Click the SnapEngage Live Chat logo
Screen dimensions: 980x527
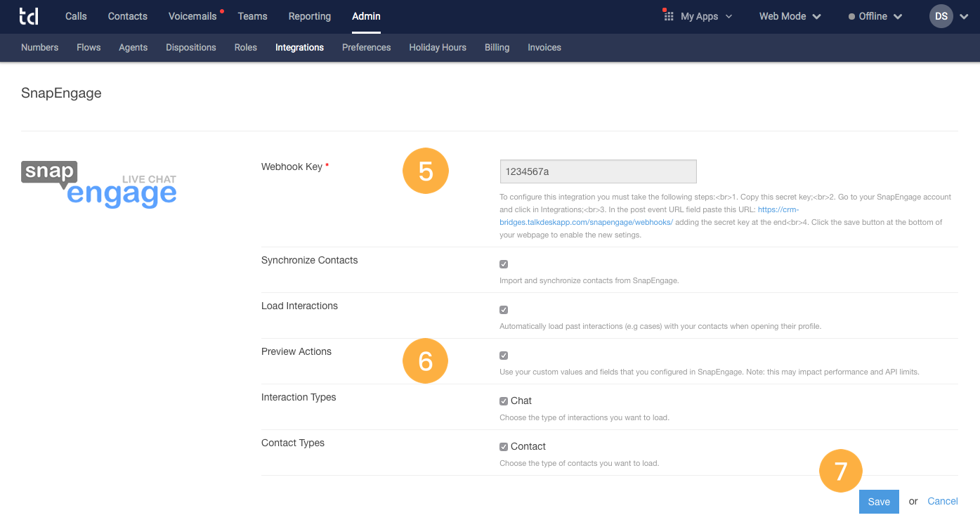[x=98, y=184]
